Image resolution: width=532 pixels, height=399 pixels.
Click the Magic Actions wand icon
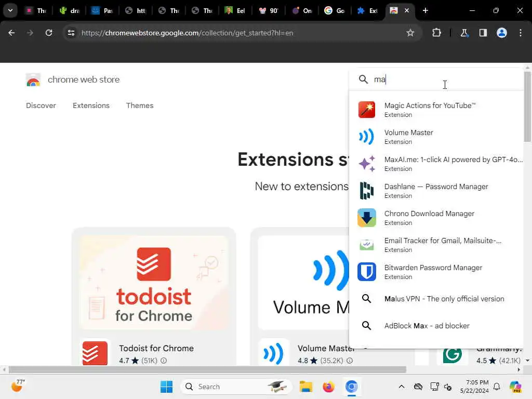tap(367, 110)
